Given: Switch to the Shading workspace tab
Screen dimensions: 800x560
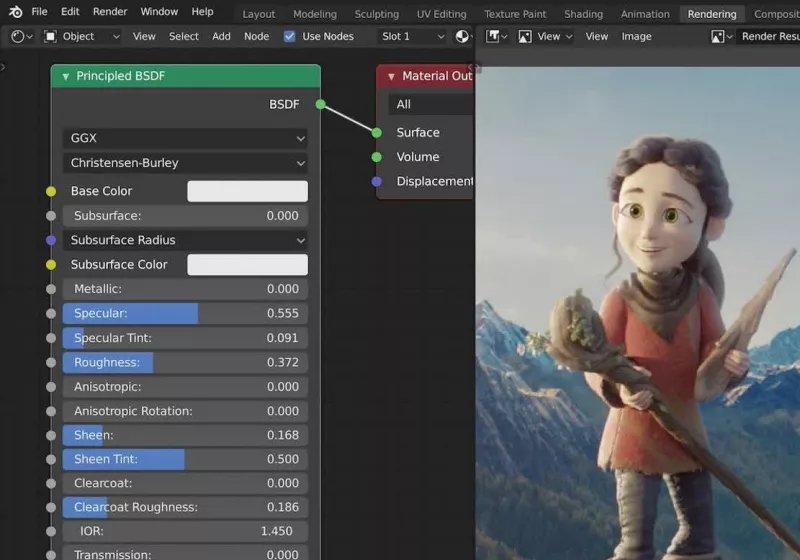Looking at the screenshot, I should 583,14.
